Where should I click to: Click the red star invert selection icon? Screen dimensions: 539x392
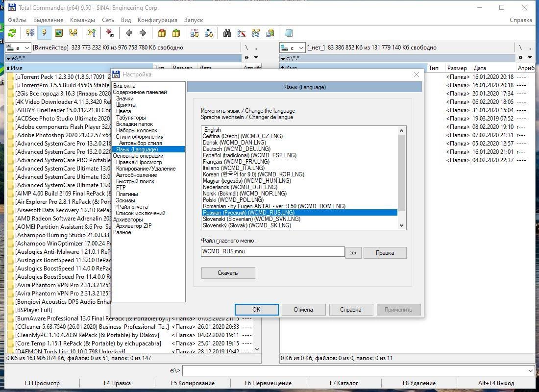[x=110, y=33]
